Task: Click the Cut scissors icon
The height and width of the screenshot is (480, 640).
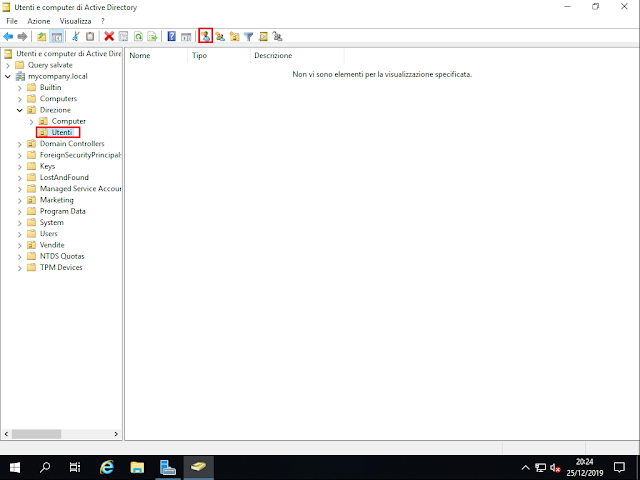Action: tap(76, 37)
